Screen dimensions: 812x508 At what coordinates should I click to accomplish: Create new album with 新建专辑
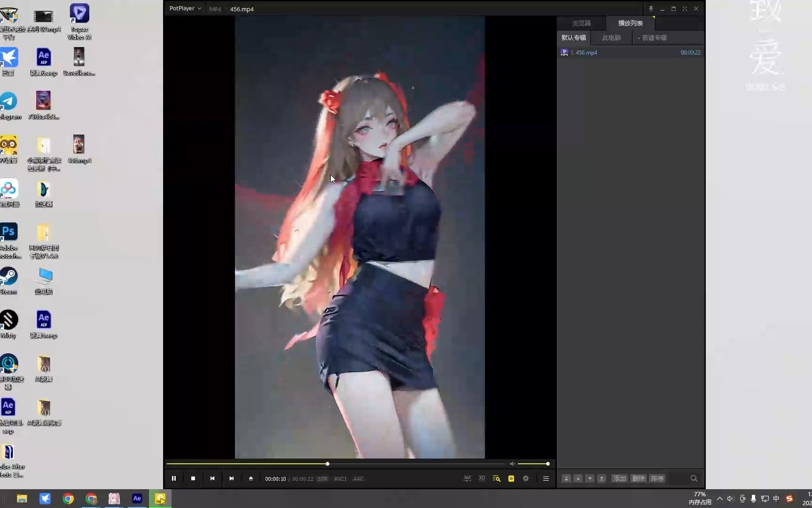pyautogui.click(x=652, y=38)
